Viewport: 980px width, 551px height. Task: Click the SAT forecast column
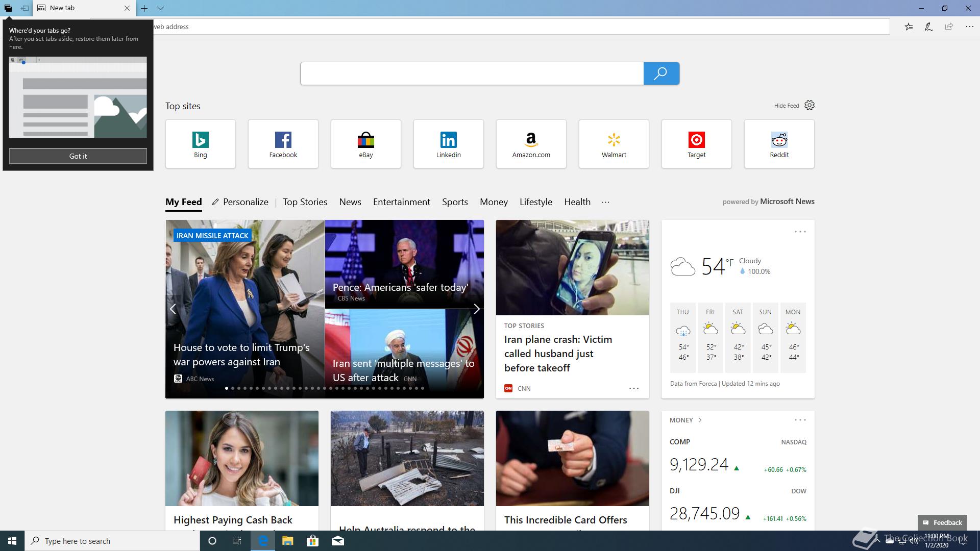[x=738, y=338]
